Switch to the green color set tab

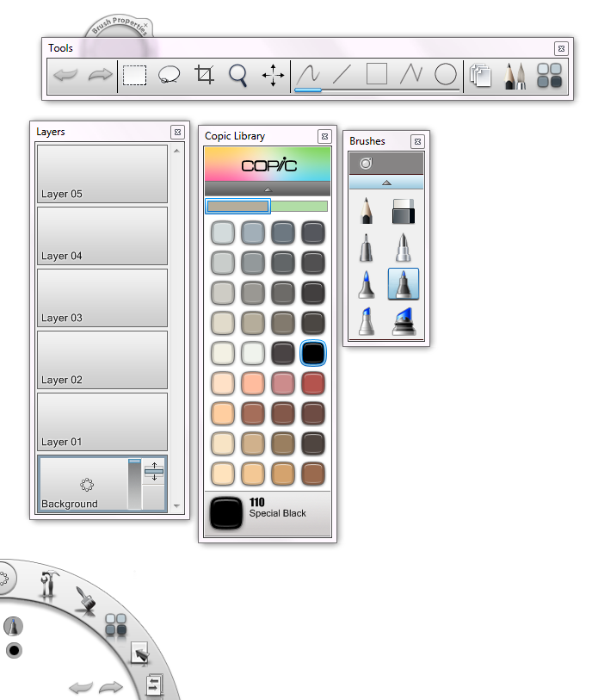(x=299, y=206)
